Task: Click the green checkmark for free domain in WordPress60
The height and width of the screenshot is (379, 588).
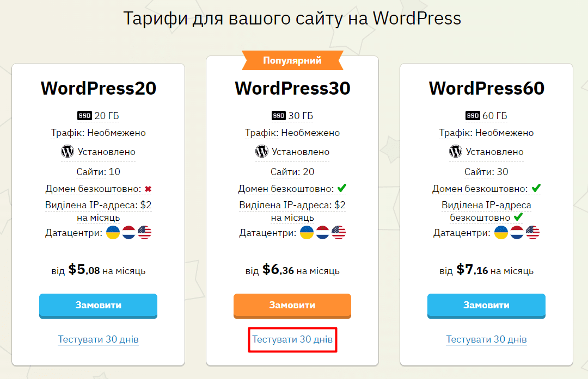Action: point(536,188)
